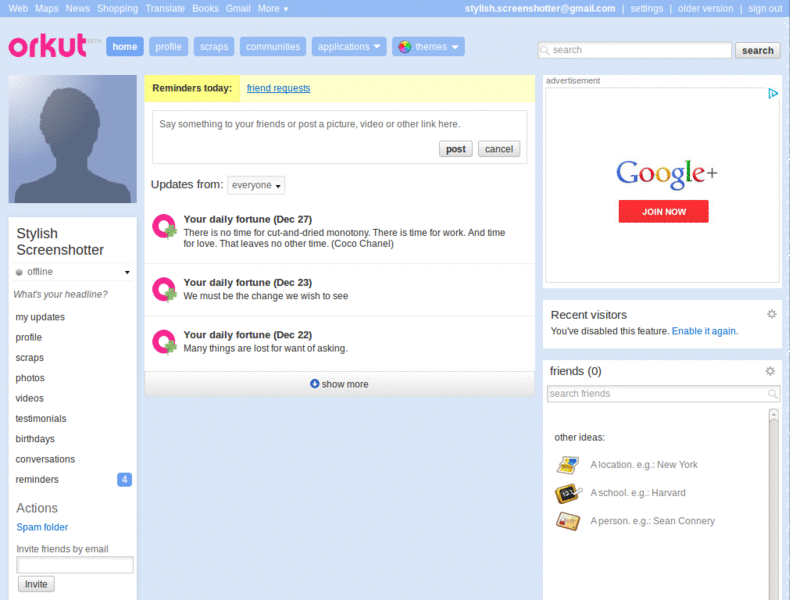800x600 pixels.
Task: Open Translate from top bar
Action: click(x=165, y=9)
